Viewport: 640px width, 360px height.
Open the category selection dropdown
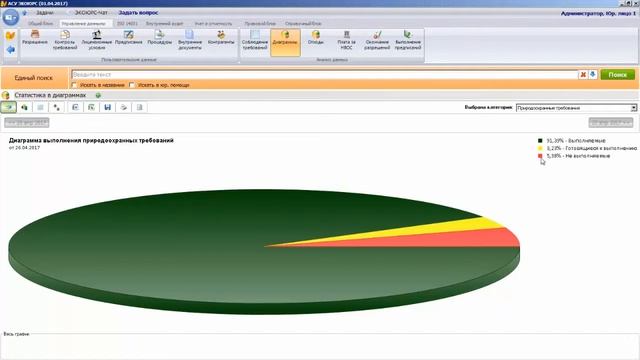(633, 108)
